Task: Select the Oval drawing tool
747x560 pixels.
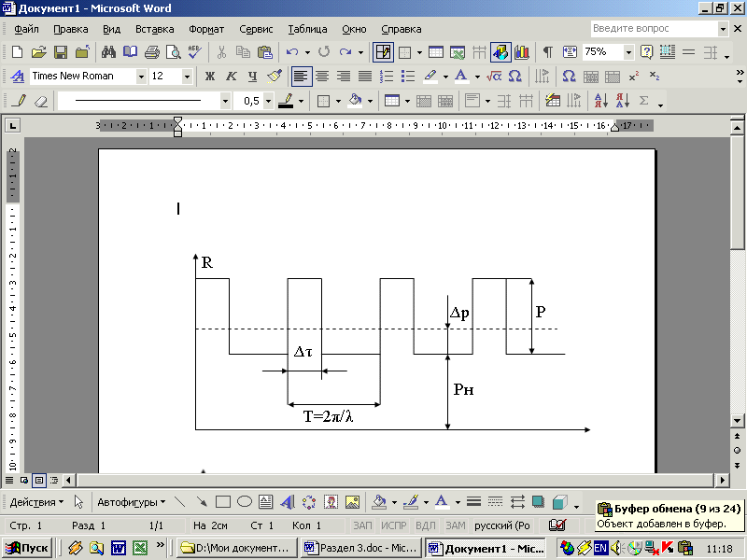Action: pos(245,501)
